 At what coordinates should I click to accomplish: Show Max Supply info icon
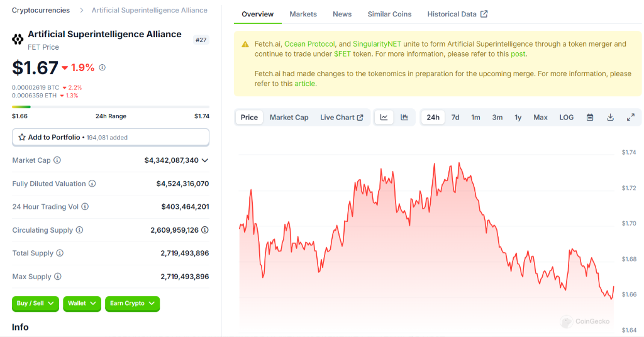pos(58,276)
